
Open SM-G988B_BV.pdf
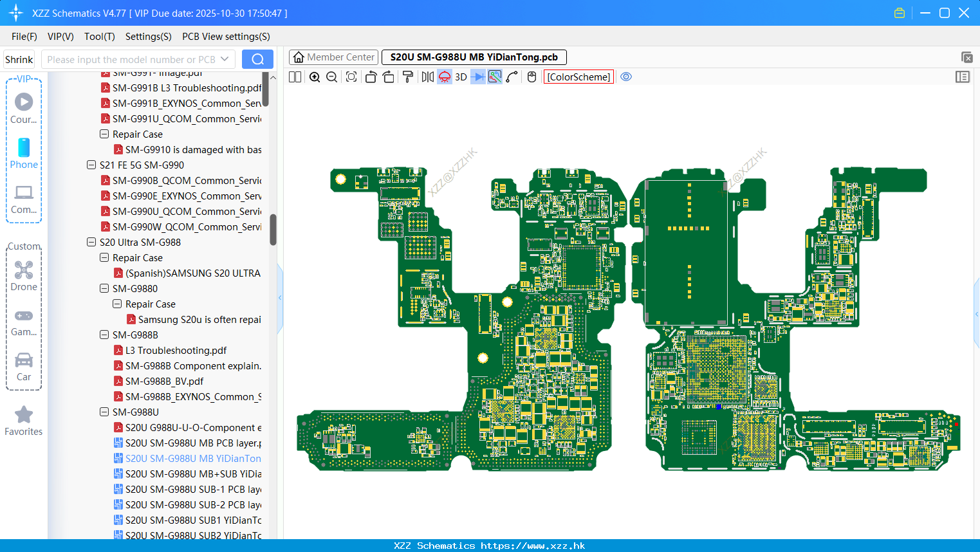pyautogui.click(x=158, y=381)
